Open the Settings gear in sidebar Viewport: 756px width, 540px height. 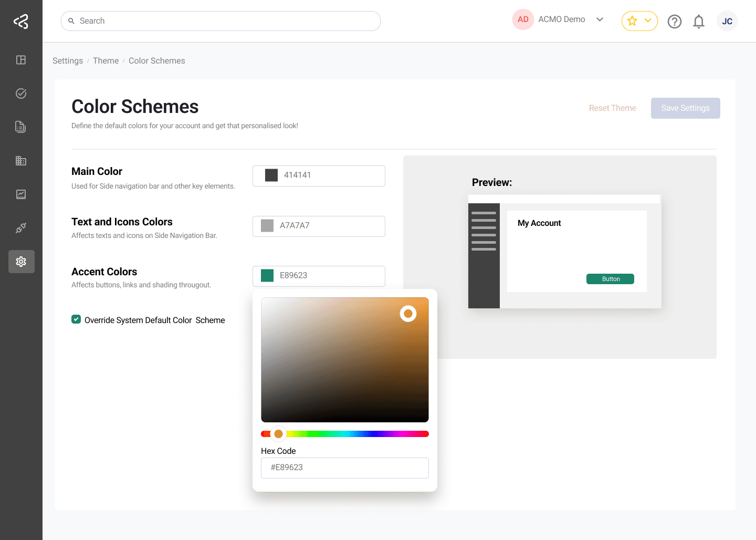pyautogui.click(x=21, y=261)
